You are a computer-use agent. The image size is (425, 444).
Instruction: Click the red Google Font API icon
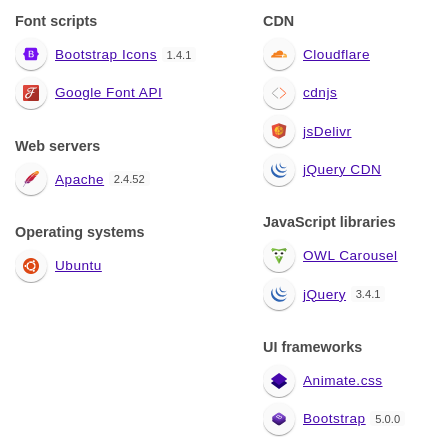tap(31, 93)
